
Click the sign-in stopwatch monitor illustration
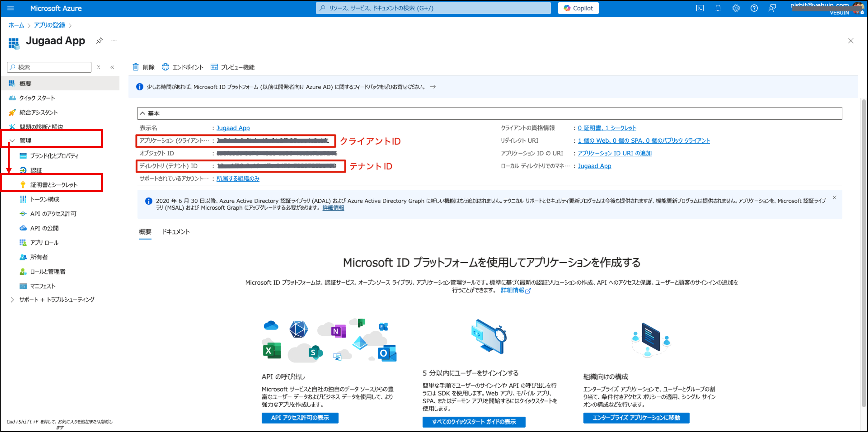[x=489, y=336]
